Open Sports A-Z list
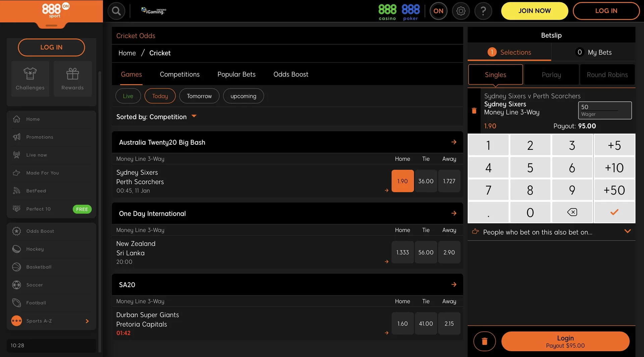644x357 pixels. 51,321
